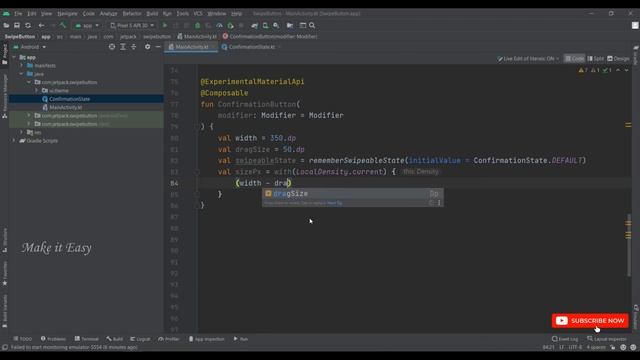Open the Device Manager toolbar icon
The width and height of the screenshot is (640, 360).
coord(265,25)
